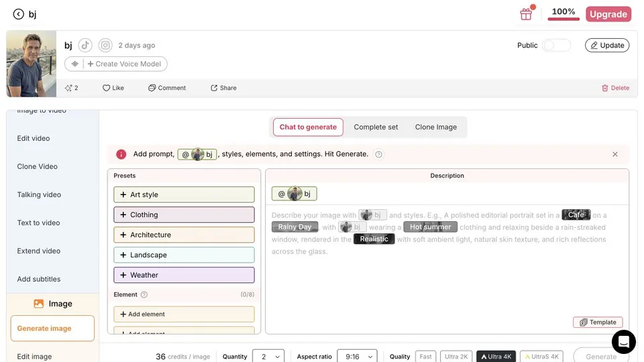Open Talking video in sidebar
The width and height of the screenshot is (644, 362).
click(39, 194)
